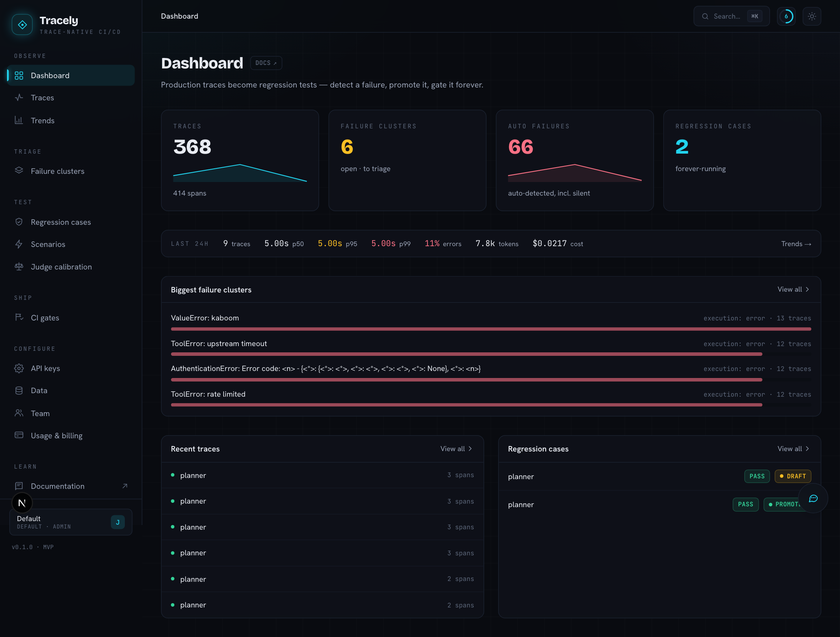Screen dimensions: 840x637
Task: Open the ValueError: kaboom cluster
Action: tap(491, 322)
